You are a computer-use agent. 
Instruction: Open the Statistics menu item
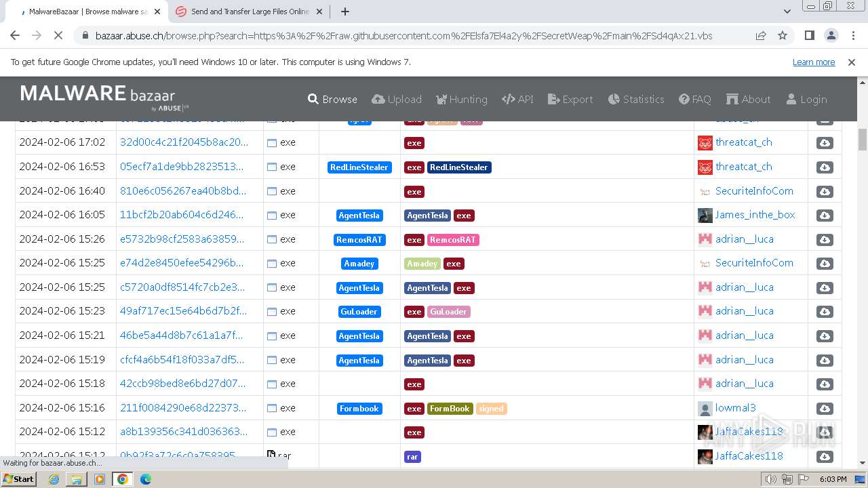636,99
